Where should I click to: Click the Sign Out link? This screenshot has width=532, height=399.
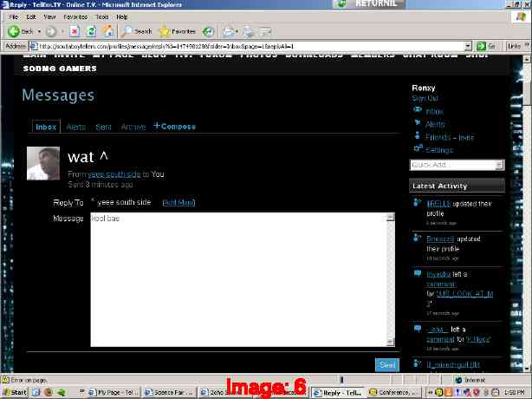coord(425,98)
